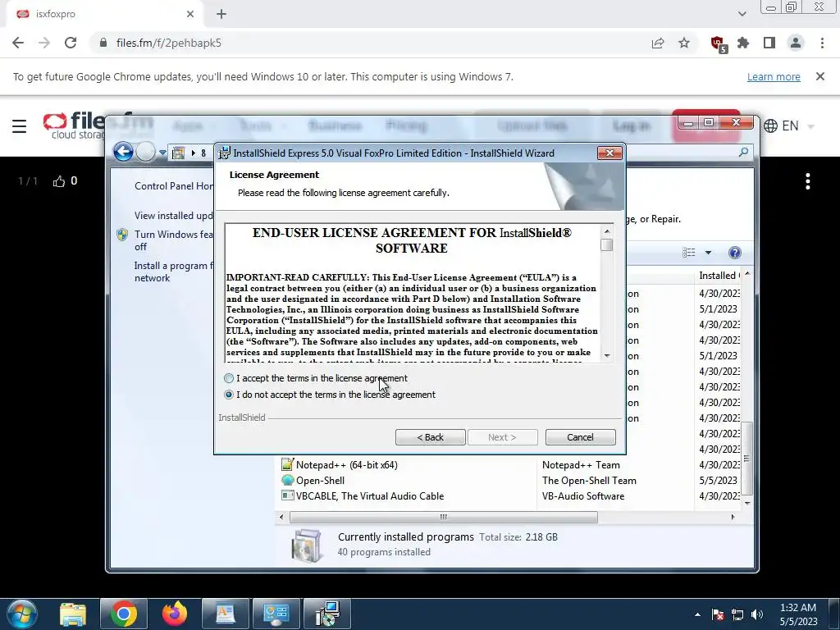Select Notepad++ (64-bit x64) in list
The image size is (840, 630).
pos(346,465)
